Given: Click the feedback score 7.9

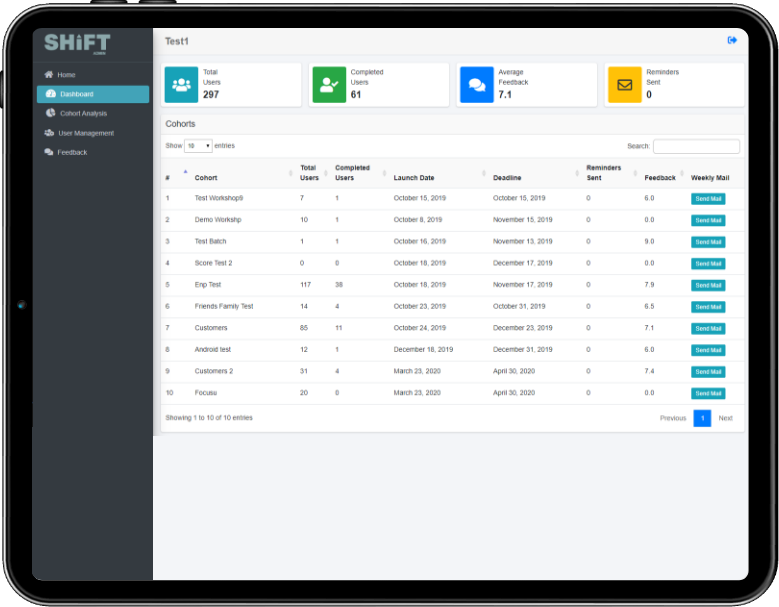Looking at the screenshot, I should tap(649, 285).
